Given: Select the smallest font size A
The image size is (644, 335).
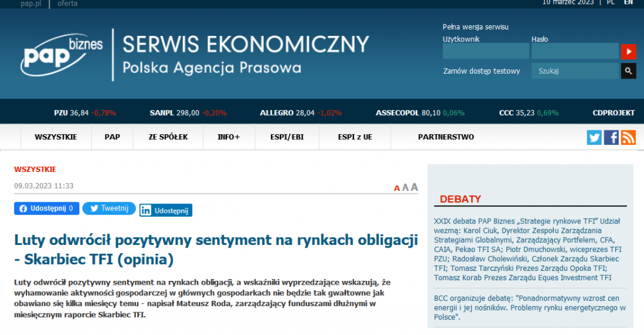Looking at the screenshot, I should tap(397, 188).
